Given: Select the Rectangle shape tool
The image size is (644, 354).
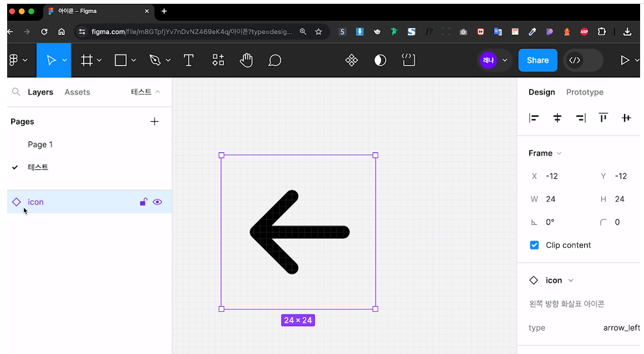Looking at the screenshot, I should click(120, 60).
